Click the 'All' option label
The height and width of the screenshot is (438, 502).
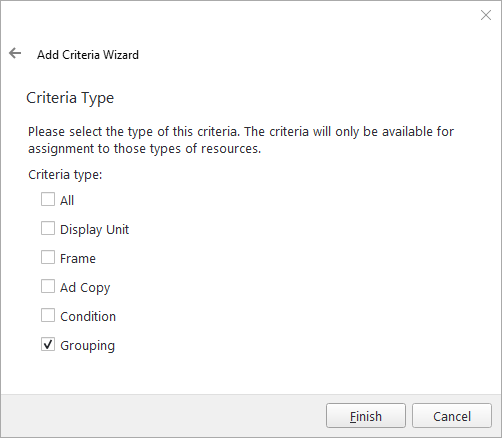[x=67, y=200]
